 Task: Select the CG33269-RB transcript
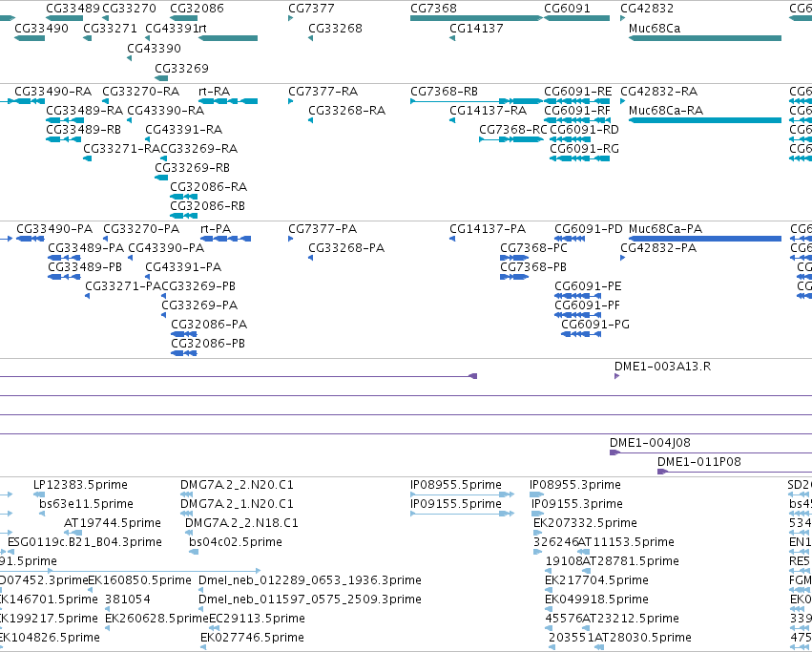point(161,178)
